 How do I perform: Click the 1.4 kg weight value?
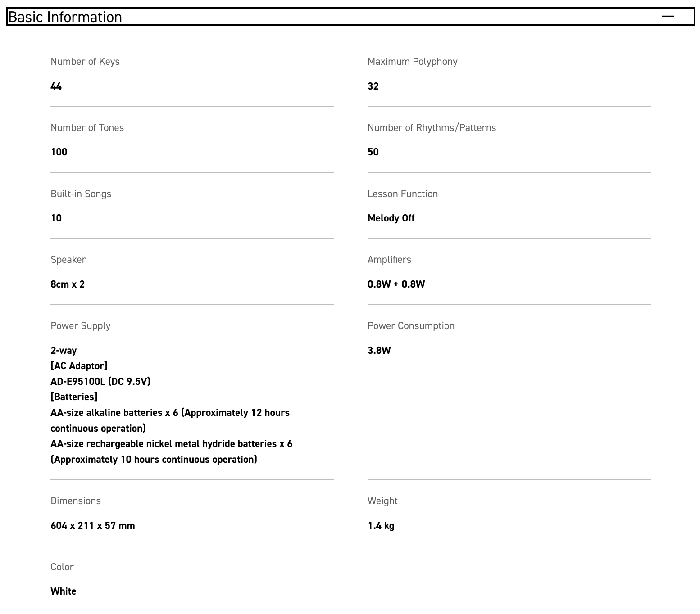tap(381, 526)
